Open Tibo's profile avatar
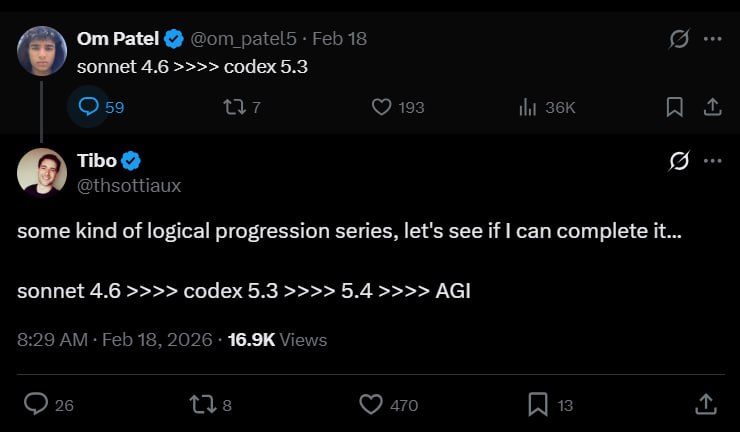 pyautogui.click(x=42, y=172)
